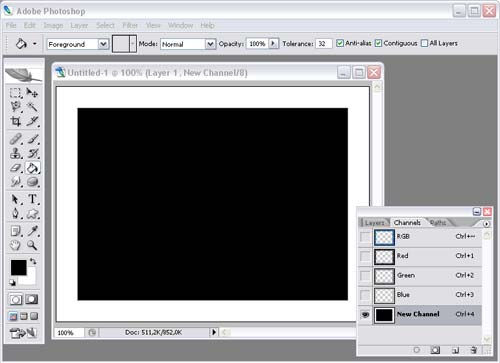Screen dimensions: 500x363
Task: Open the Image menu
Action: click(53, 25)
